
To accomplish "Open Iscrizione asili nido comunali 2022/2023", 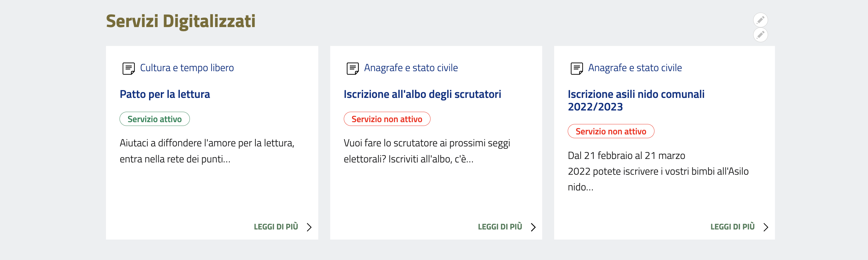I will click(x=636, y=100).
